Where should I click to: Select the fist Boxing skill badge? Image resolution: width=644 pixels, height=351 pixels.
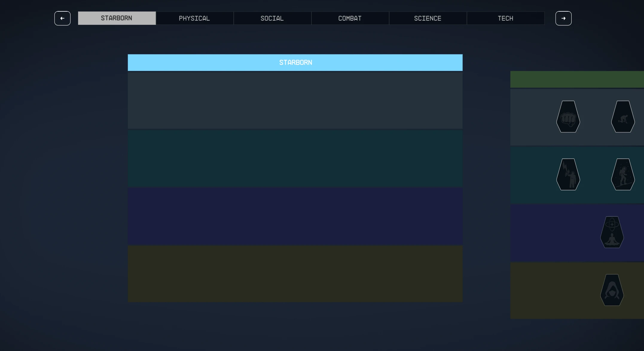568,117
